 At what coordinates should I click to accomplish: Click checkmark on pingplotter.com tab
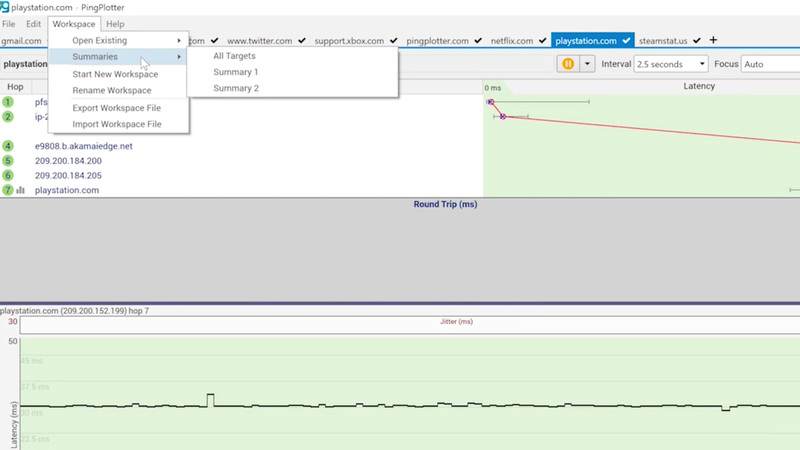pyautogui.click(x=478, y=40)
